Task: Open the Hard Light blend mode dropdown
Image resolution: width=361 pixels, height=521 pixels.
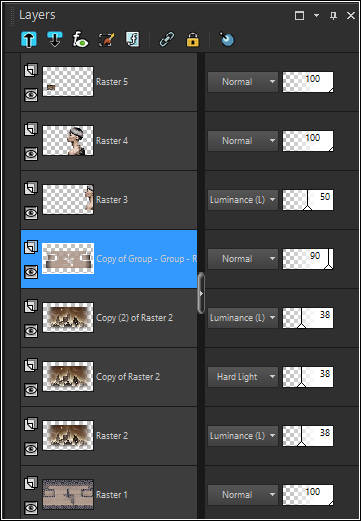Action: point(243,377)
